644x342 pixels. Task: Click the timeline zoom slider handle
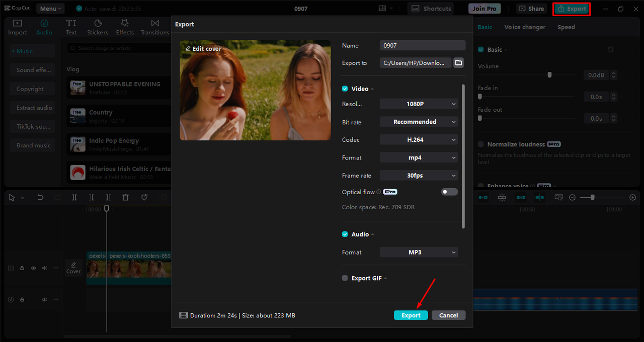593,198
